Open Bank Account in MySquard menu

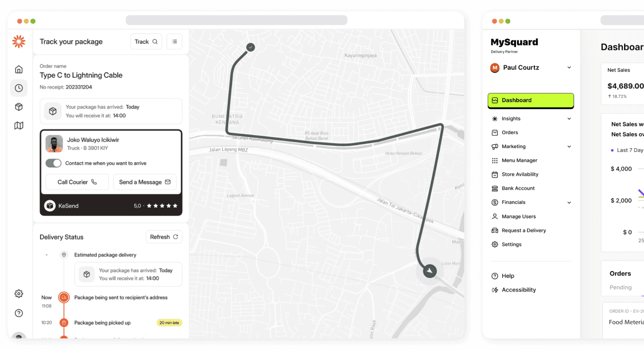tap(518, 188)
